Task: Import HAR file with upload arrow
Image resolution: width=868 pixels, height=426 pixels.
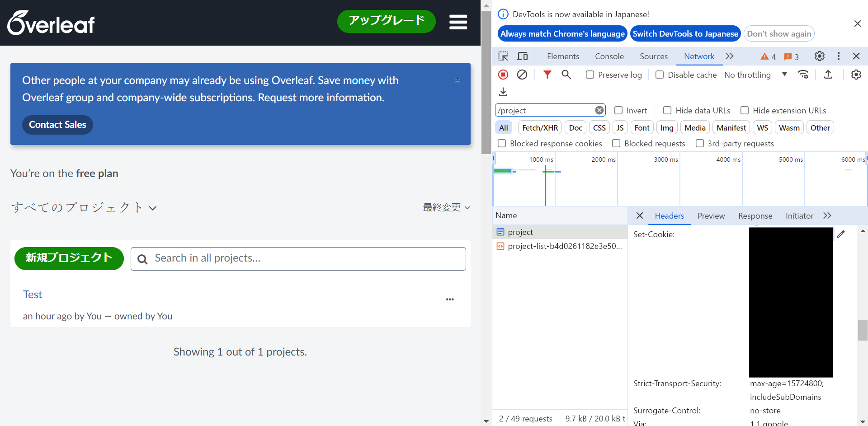Action: click(x=828, y=75)
